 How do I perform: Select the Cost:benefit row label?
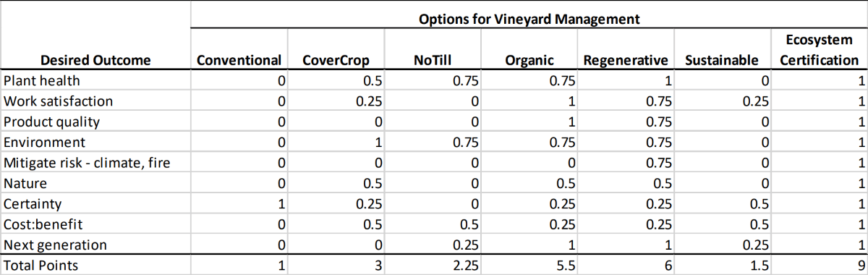pyautogui.click(x=42, y=224)
